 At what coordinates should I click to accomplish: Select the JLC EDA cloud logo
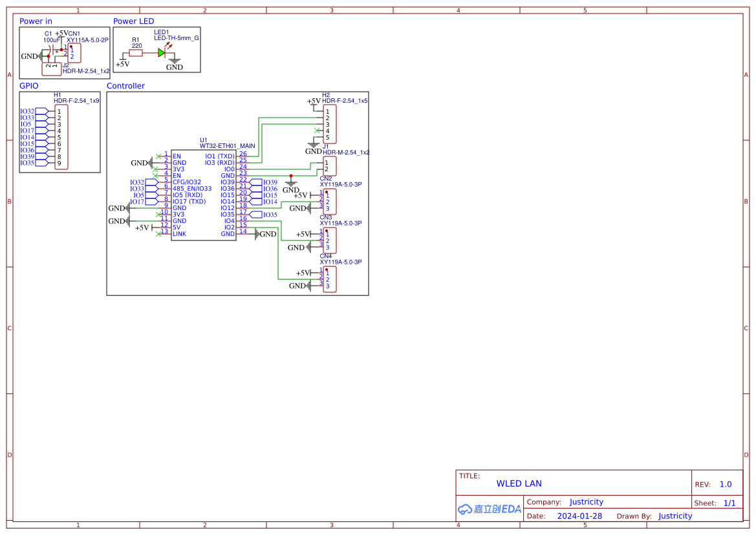click(489, 509)
